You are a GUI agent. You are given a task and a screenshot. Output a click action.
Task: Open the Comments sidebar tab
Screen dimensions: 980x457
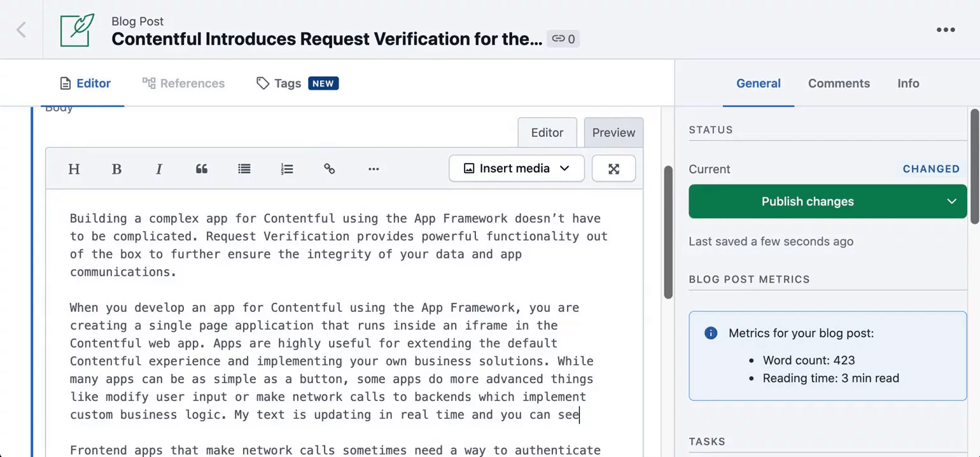coord(839,83)
